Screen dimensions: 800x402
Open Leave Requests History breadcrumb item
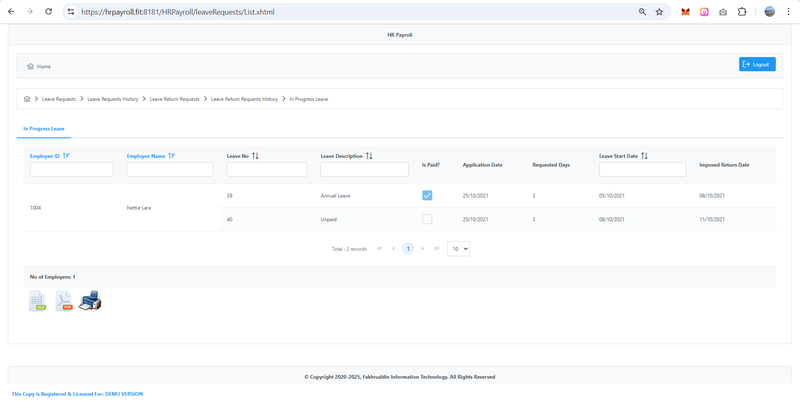(113, 99)
